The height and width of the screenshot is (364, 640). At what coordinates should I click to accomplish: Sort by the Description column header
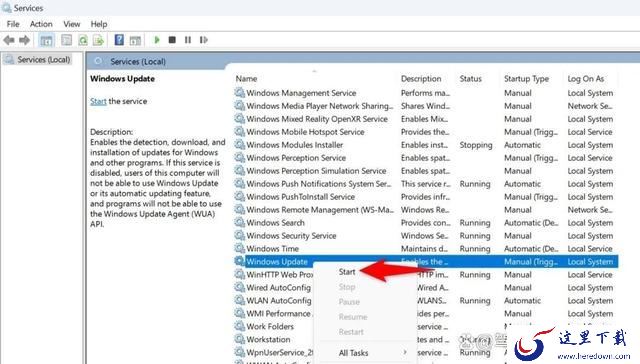pos(421,79)
